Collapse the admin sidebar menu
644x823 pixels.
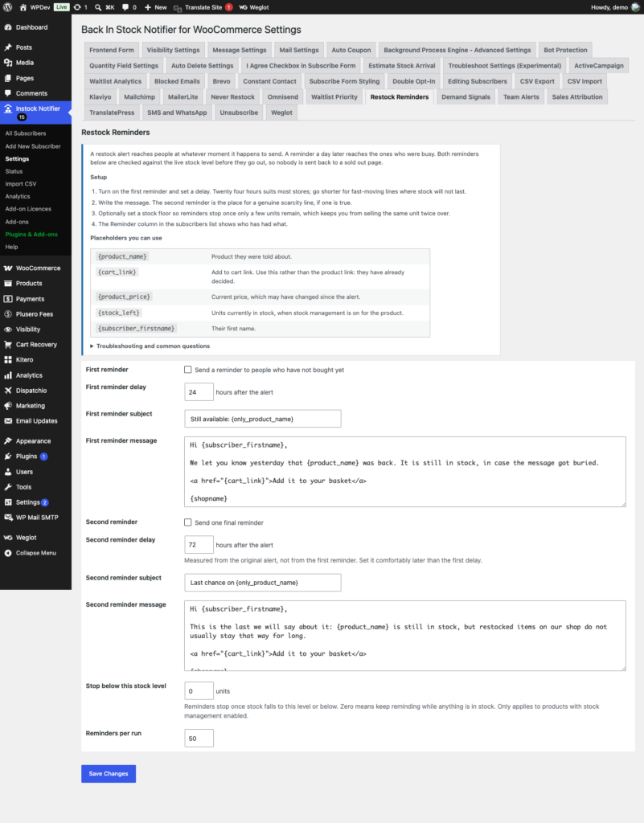point(35,553)
